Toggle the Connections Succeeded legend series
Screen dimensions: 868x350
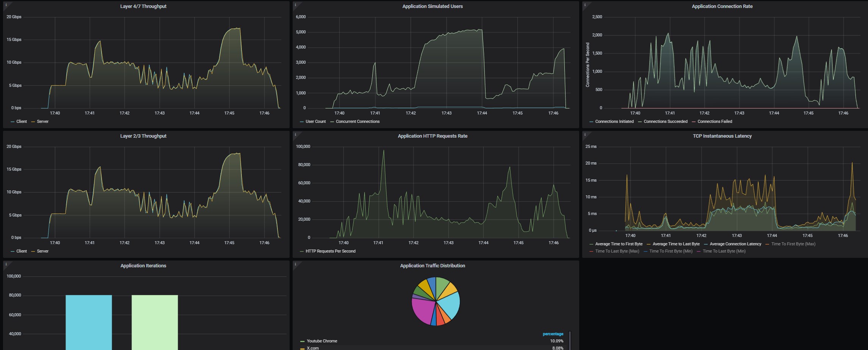[666, 122]
